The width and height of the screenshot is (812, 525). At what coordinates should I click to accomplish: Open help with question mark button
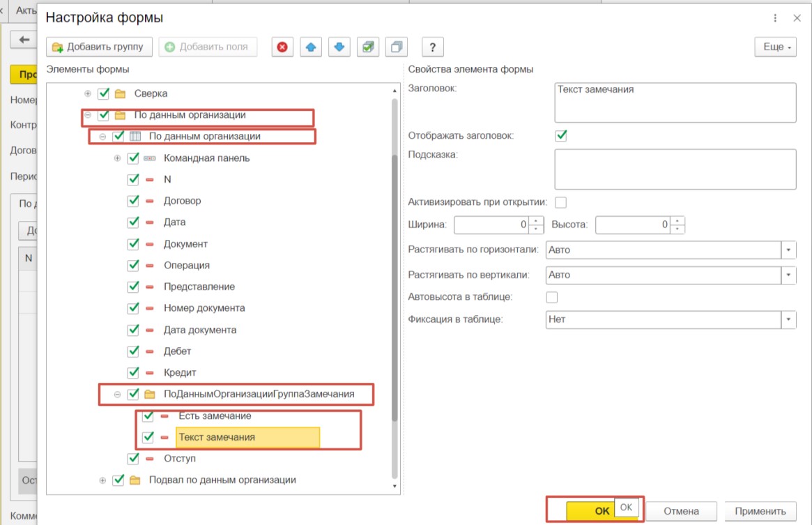[x=433, y=47]
